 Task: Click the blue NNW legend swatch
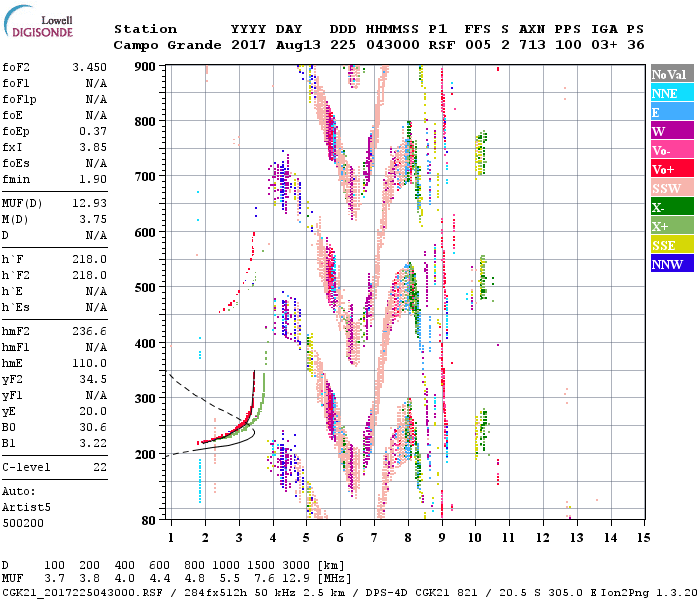[670, 265]
